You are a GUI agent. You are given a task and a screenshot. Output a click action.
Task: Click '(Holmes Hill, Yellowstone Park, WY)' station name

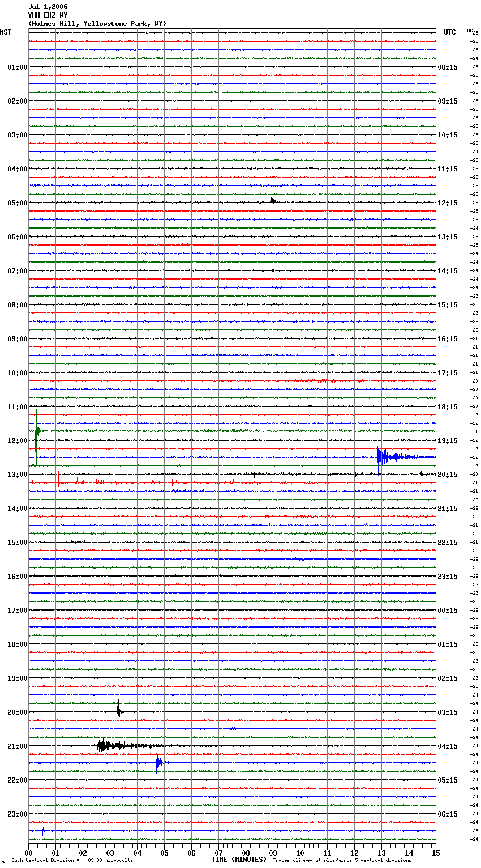pyautogui.click(x=97, y=24)
